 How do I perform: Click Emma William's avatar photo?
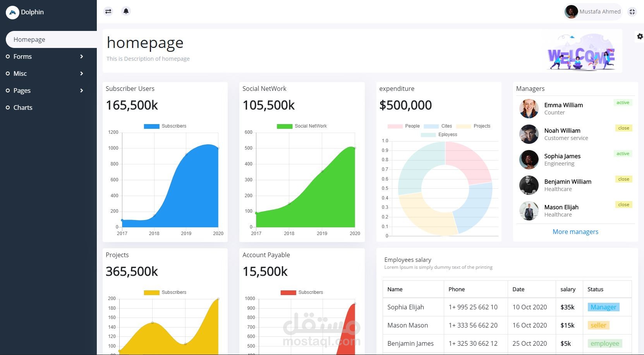[x=529, y=109]
